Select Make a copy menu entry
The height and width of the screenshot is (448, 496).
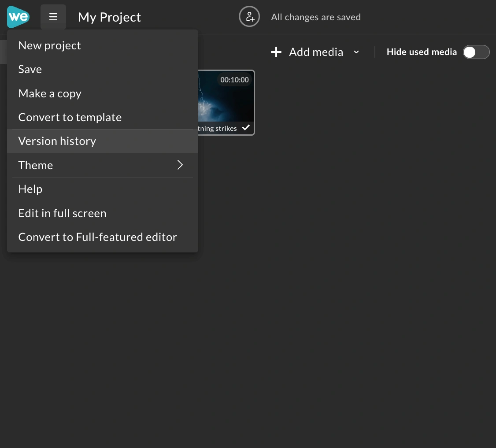(x=103, y=93)
